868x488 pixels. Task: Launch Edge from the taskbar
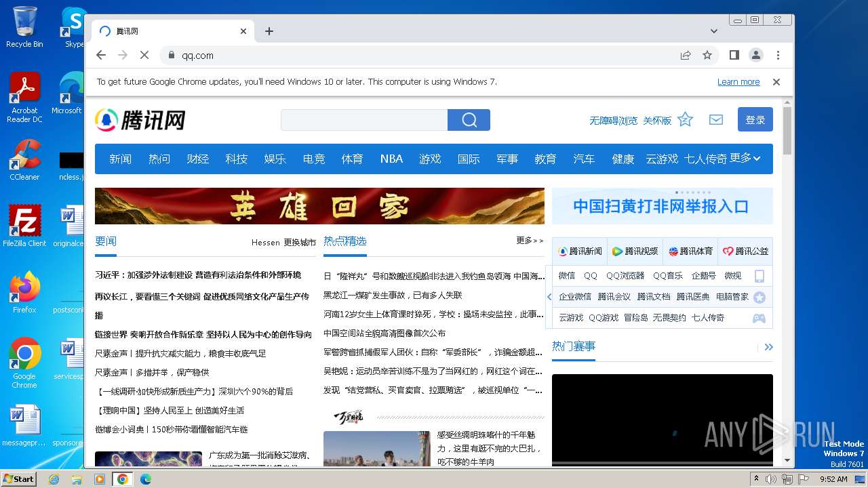145,479
